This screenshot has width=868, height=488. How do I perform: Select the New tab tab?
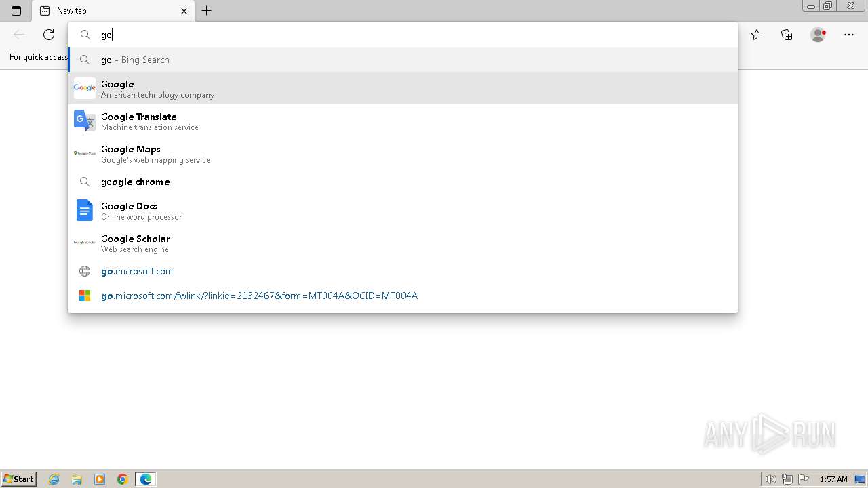click(113, 11)
